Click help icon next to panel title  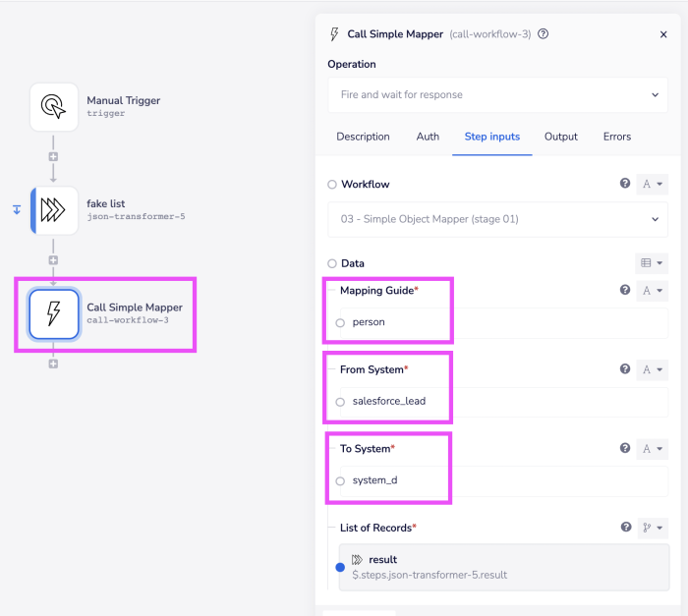coord(544,33)
